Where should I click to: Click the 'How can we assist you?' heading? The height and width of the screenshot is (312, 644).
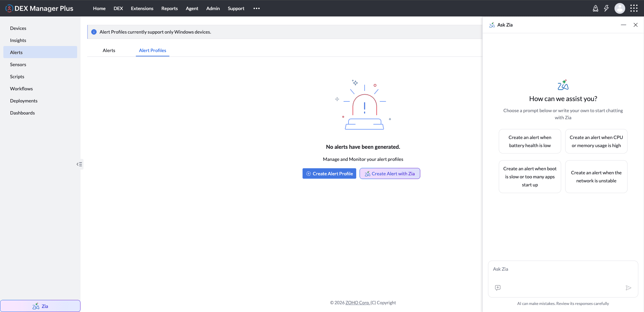563,99
